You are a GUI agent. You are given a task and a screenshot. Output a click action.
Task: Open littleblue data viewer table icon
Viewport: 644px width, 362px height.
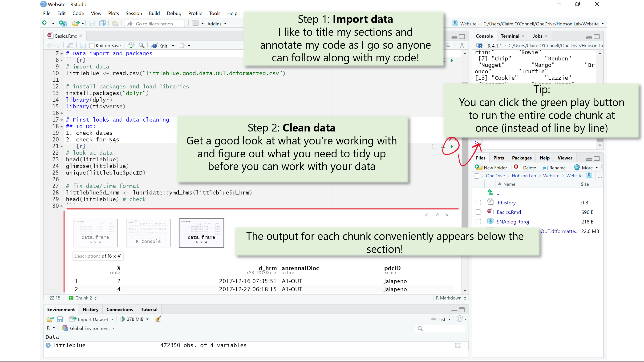458,345
